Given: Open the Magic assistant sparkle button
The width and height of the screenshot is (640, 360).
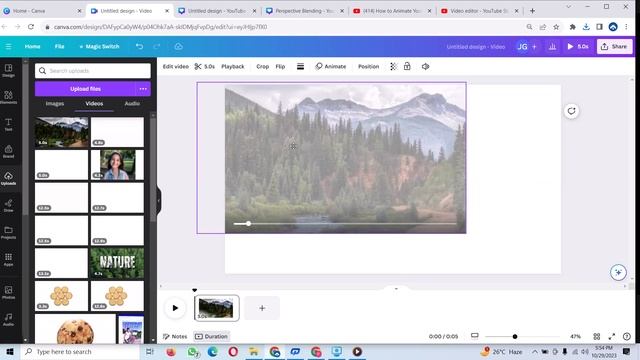Looking at the screenshot, I should coord(618,272).
